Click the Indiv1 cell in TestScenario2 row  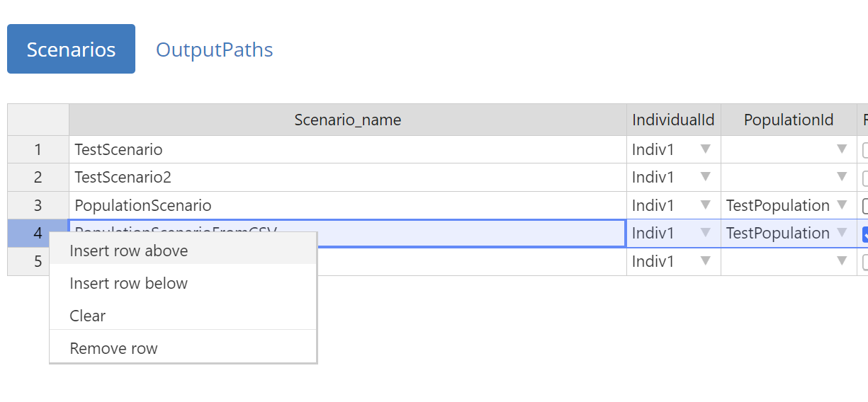pos(673,177)
